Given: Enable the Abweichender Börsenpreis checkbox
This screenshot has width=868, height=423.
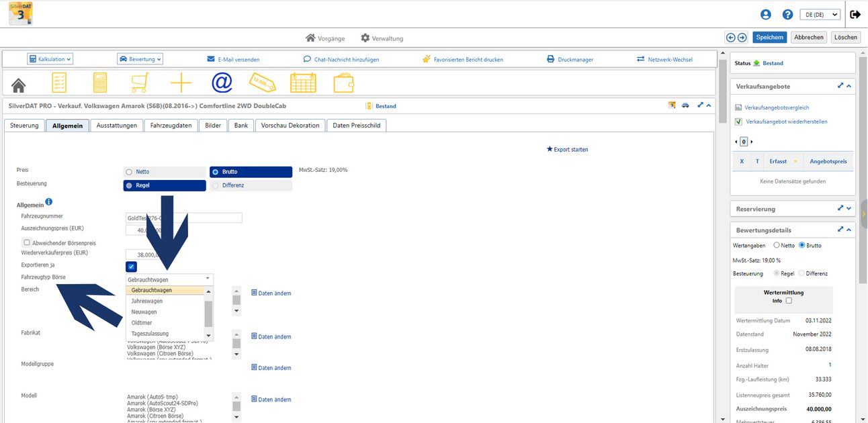Looking at the screenshot, I should (x=27, y=242).
